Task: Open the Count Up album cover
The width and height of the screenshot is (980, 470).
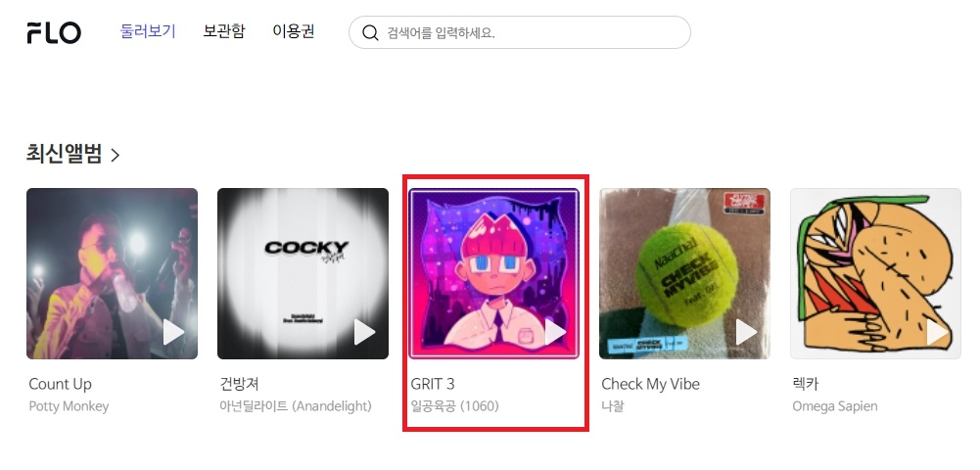Action: 112,274
